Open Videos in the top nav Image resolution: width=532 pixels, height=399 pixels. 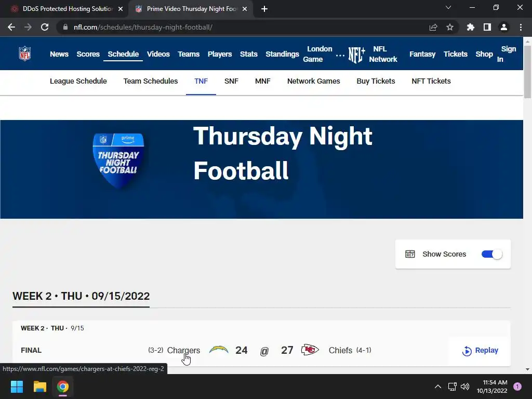(x=158, y=54)
